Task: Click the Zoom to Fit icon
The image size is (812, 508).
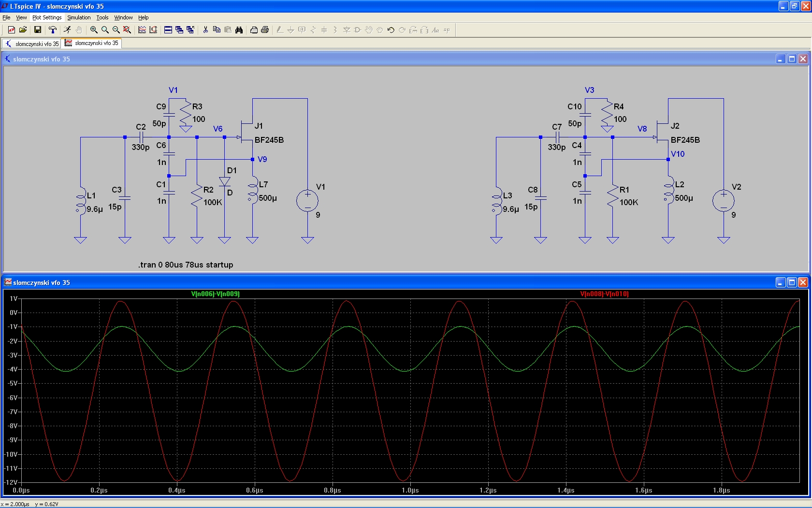Action: [127, 30]
